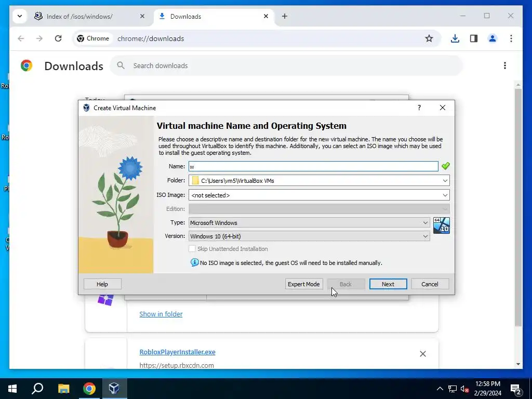Viewport: 532px width, 399px height.
Task: Open Chrome three-dot main menu
Action: click(511, 38)
